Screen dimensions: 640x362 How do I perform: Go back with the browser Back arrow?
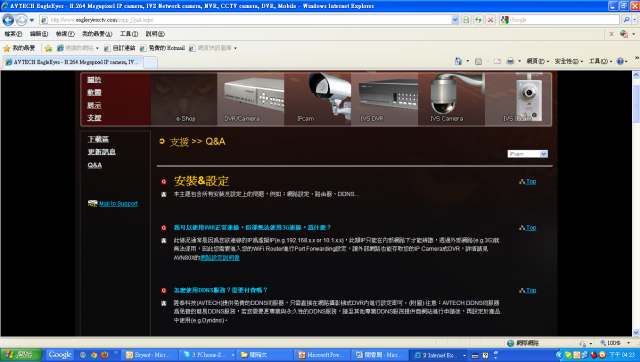click(8, 20)
